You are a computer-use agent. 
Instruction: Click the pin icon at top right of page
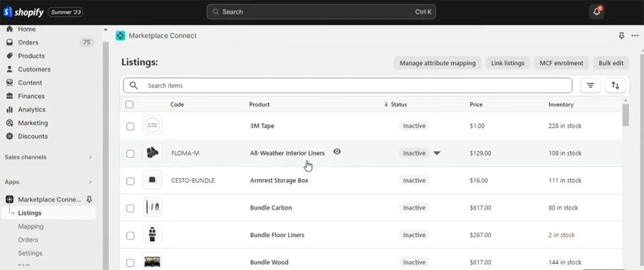pyautogui.click(x=621, y=37)
